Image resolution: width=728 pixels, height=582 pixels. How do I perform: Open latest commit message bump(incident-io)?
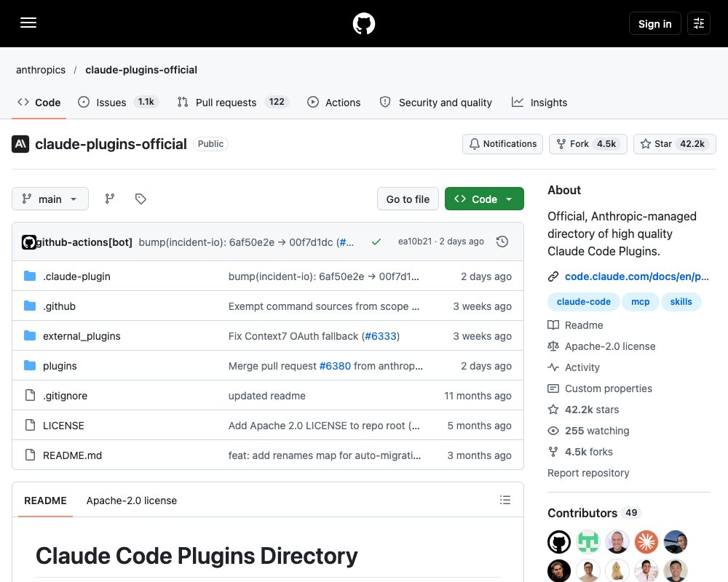[x=246, y=242]
